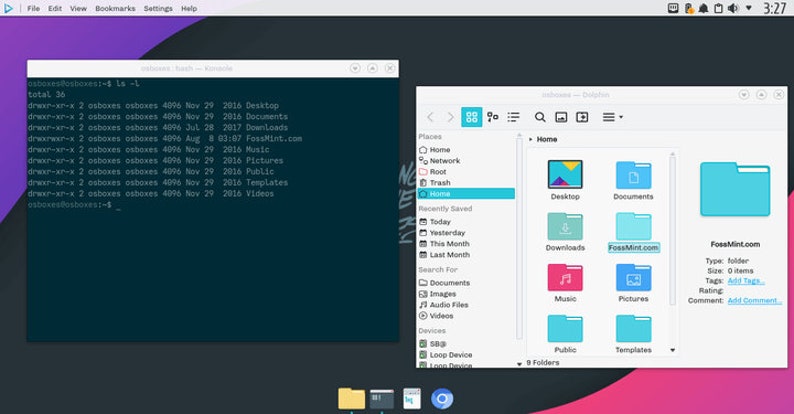Open the clipboard tray icon
794x414 pixels.
point(718,9)
